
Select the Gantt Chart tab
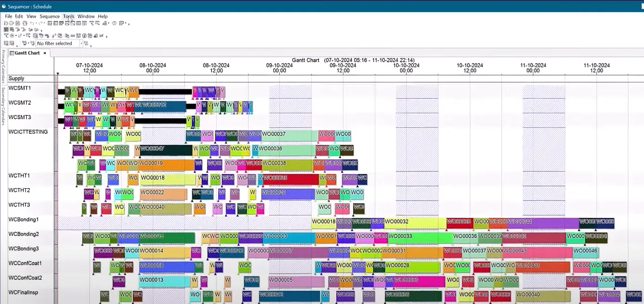coord(27,53)
